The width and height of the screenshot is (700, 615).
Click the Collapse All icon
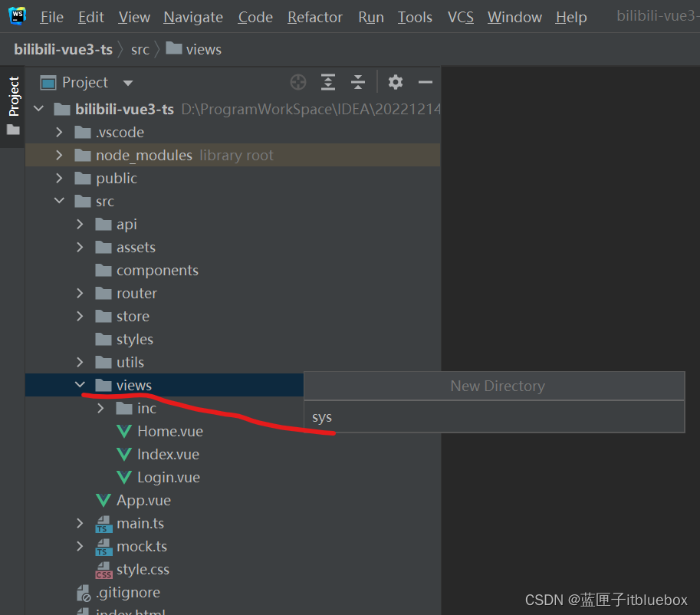[x=357, y=82]
